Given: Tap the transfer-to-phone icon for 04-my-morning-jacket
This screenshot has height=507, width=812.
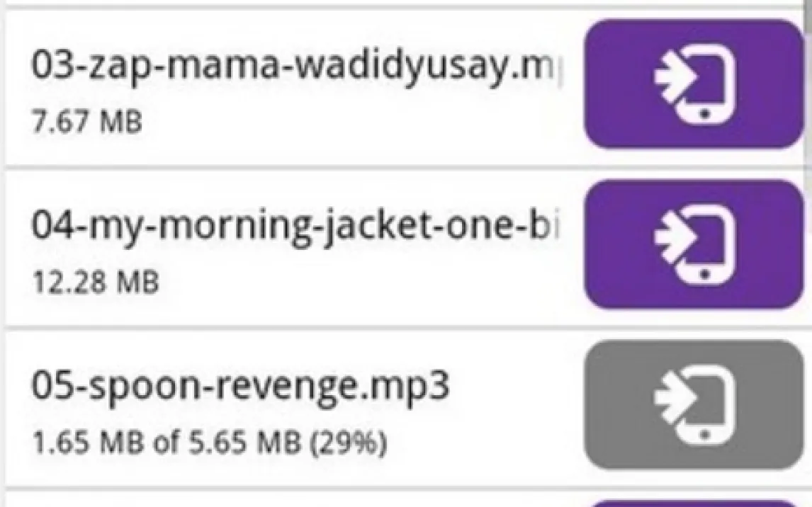Looking at the screenshot, I should coord(694,244).
